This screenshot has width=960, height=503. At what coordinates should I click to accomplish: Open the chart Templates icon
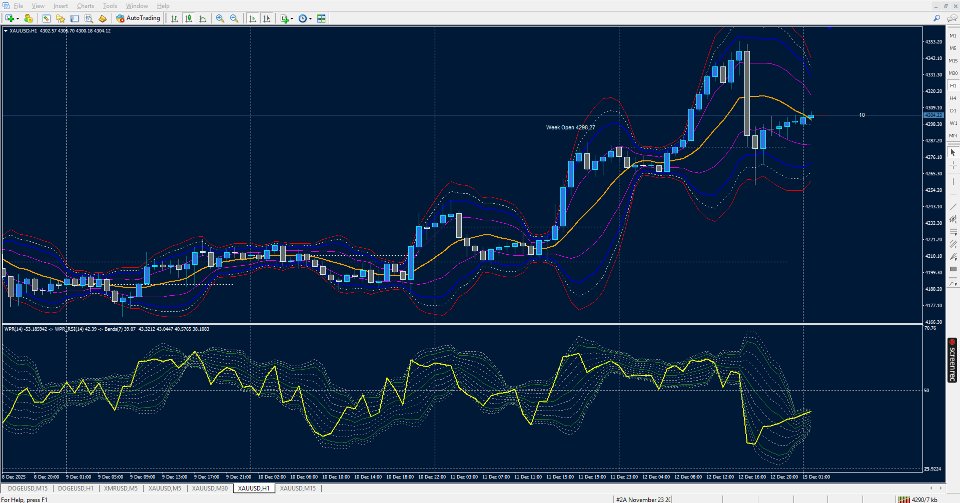click(x=321, y=18)
